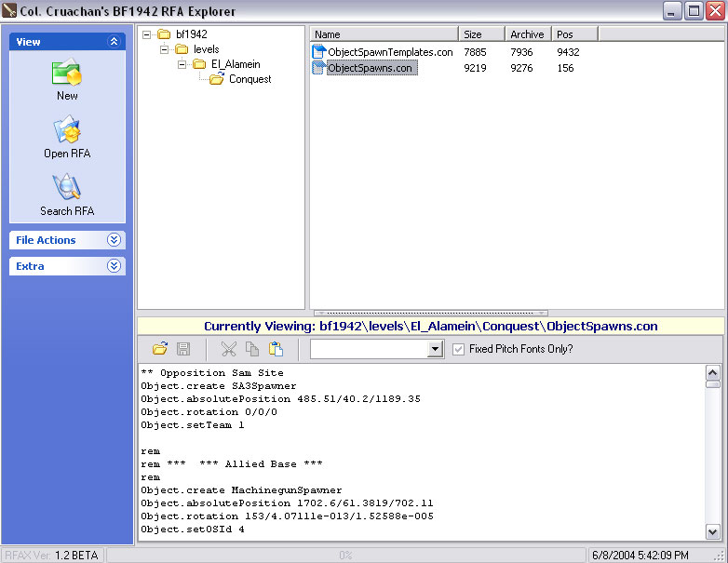Screen dimensions: 728x563
Task: Click the bf1942 folder icon
Action: coord(164,34)
